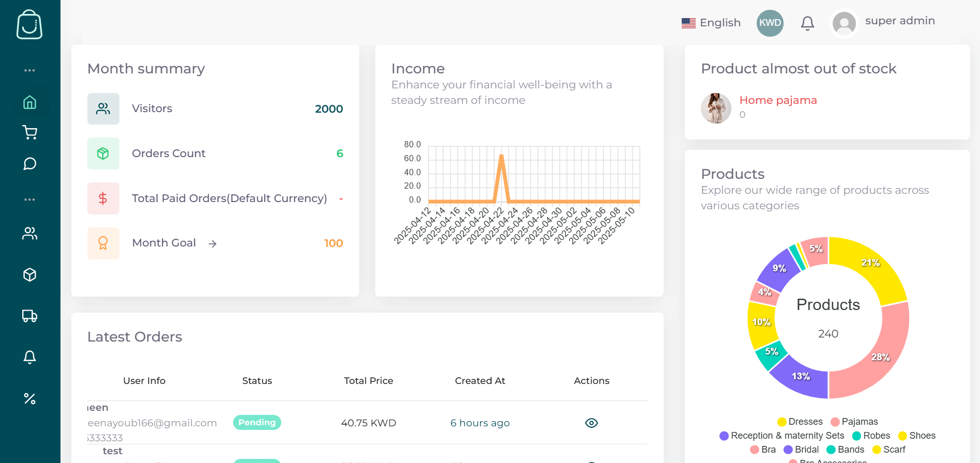
Task: Click the income chart peak
Action: [x=501, y=156]
